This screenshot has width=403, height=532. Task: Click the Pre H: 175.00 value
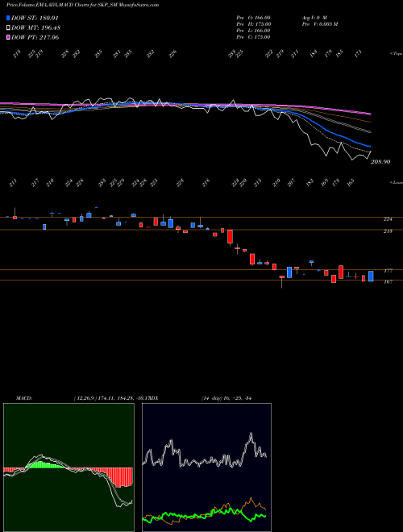253,24
